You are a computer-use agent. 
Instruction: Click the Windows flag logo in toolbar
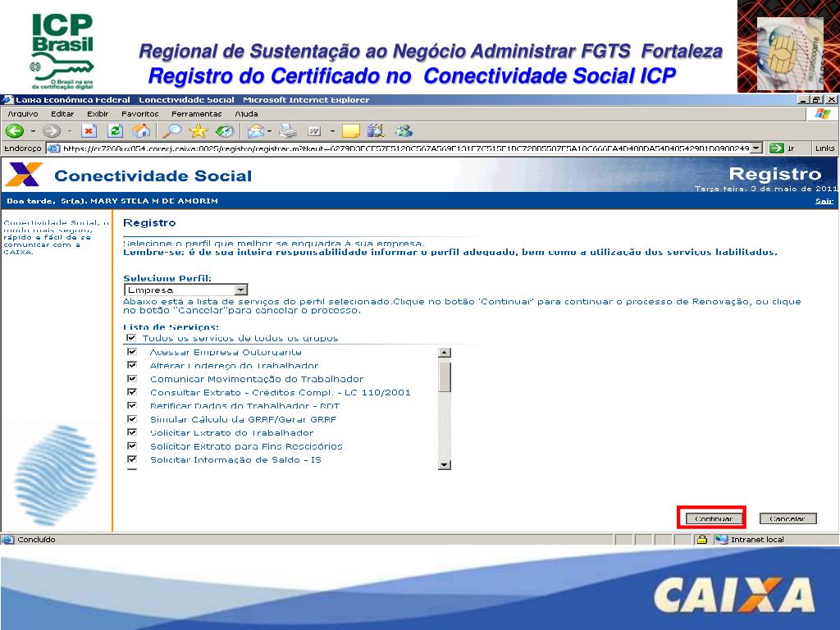pyautogui.click(x=822, y=114)
